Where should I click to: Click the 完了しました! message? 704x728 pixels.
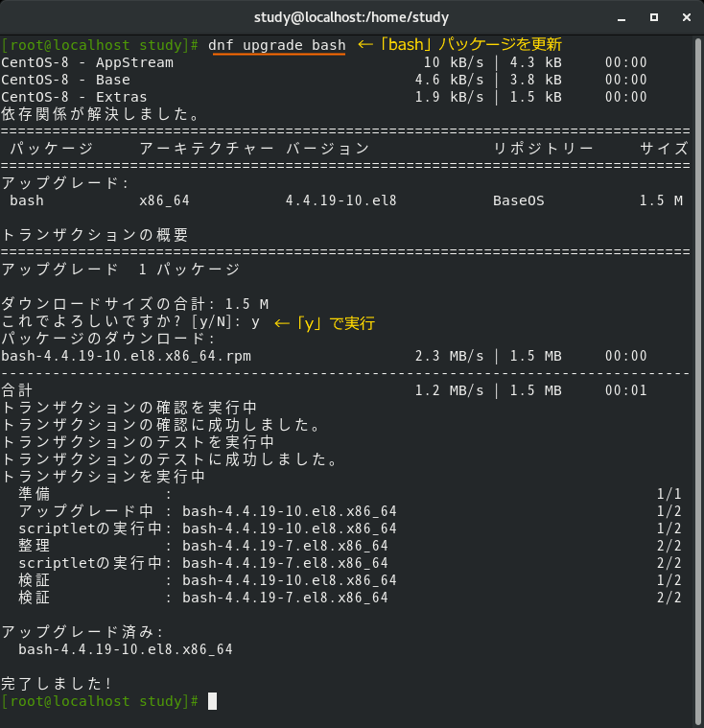click(x=57, y=684)
